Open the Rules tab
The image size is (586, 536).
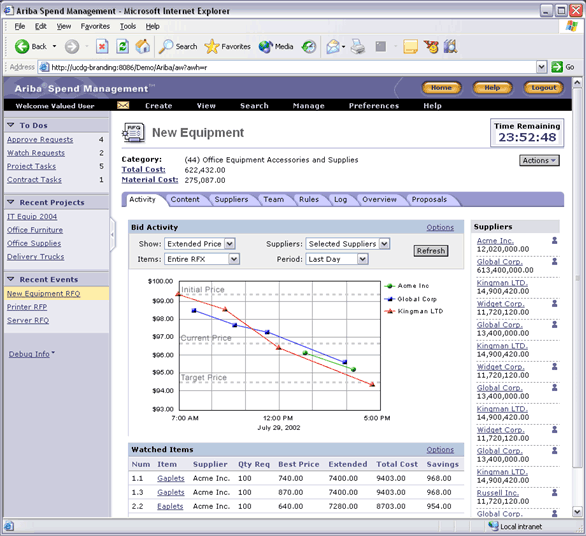(x=309, y=200)
